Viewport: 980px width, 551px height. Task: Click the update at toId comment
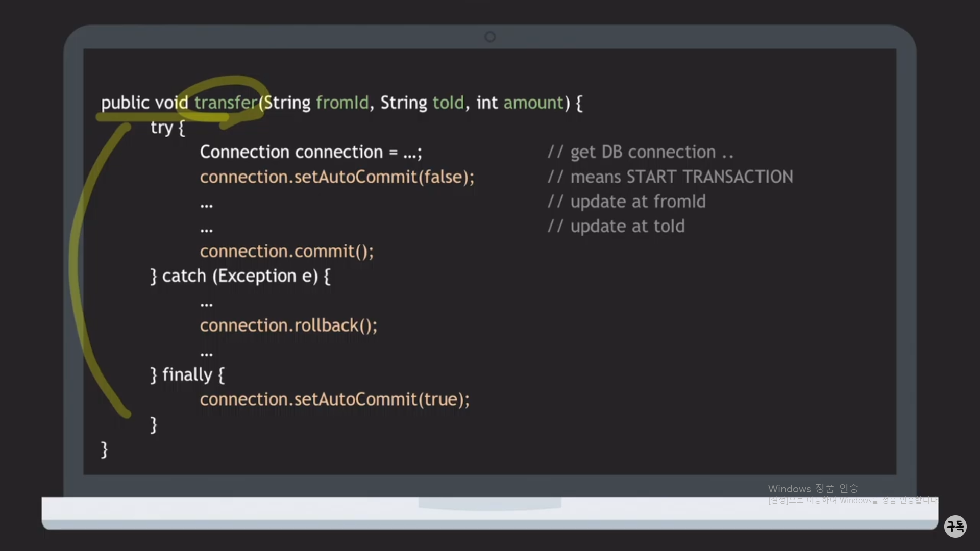tap(616, 227)
